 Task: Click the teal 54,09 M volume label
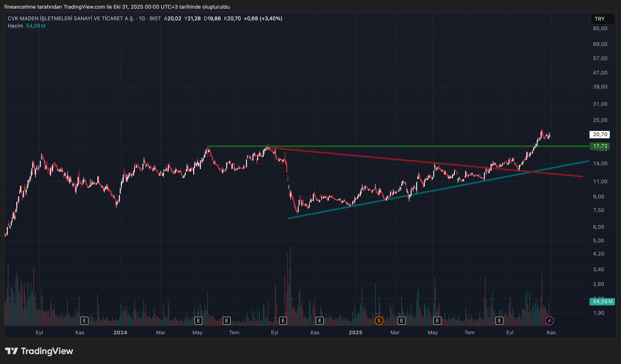pos(602,302)
